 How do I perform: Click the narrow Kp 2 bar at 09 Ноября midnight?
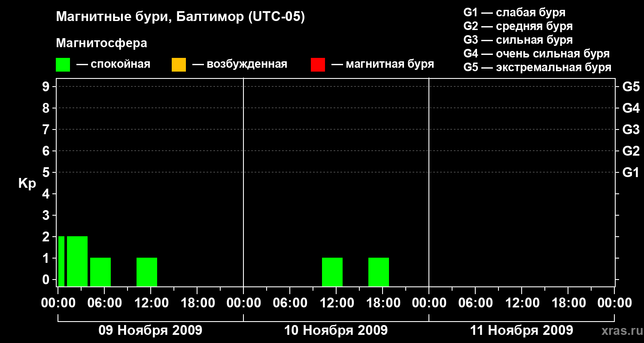click(61, 261)
